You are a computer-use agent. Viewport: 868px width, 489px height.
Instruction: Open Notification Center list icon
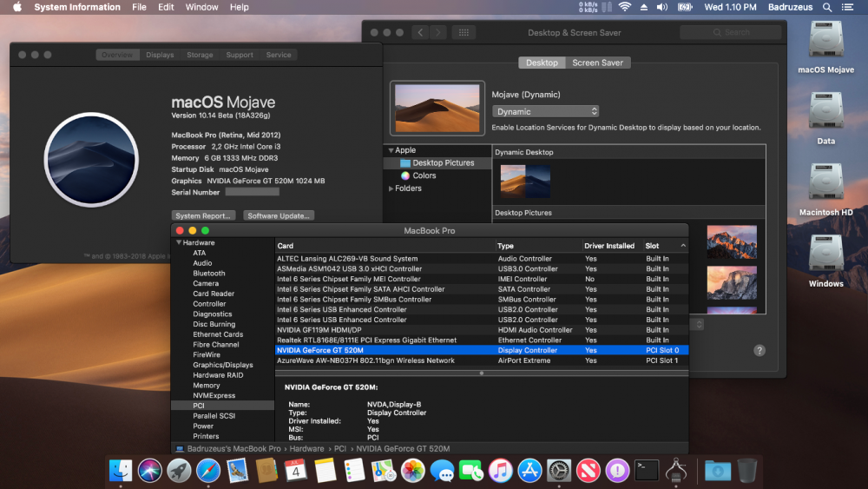click(x=847, y=7)
